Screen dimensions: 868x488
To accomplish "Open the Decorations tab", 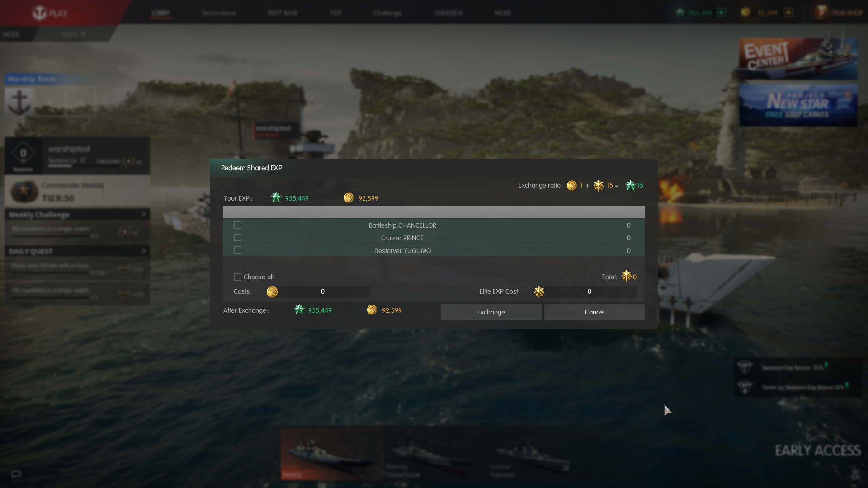I will click(219, 13).
